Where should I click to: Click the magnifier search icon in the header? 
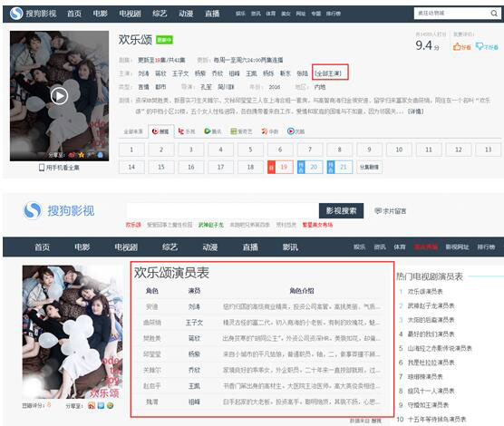(494, 14)
